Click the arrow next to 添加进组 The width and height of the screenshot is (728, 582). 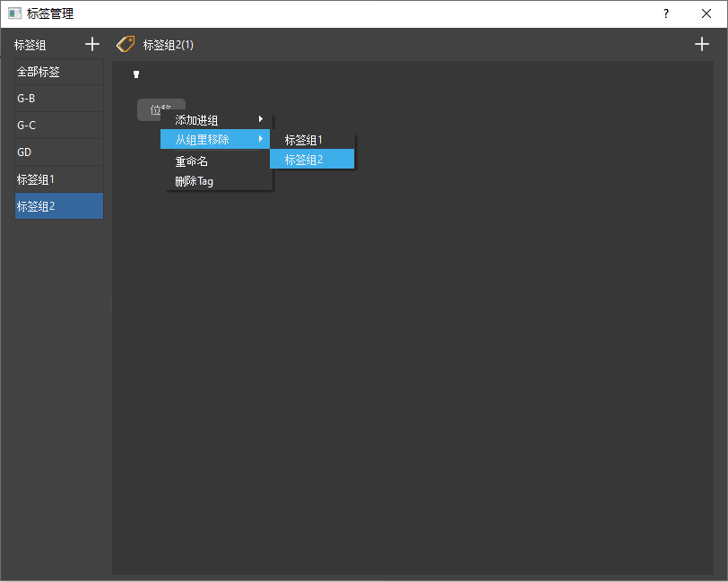(261, 119)
